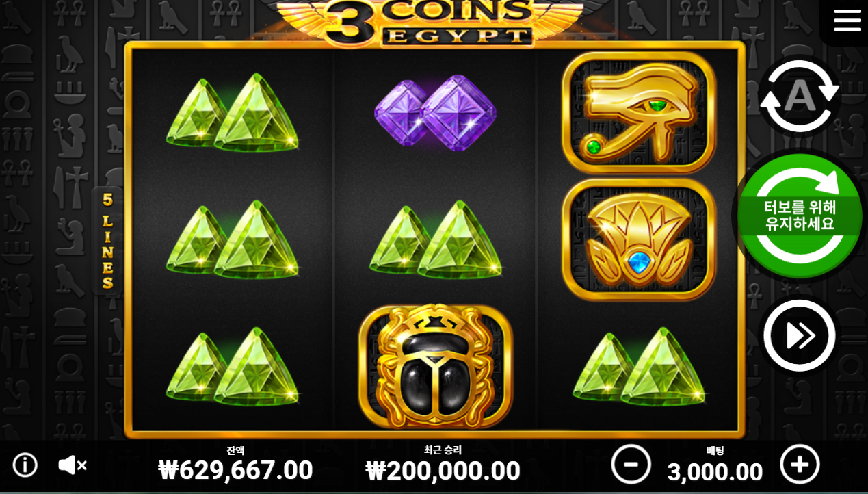Increase the bet with the plus button
The image size is (868, 494).
(x=800, y=465)
